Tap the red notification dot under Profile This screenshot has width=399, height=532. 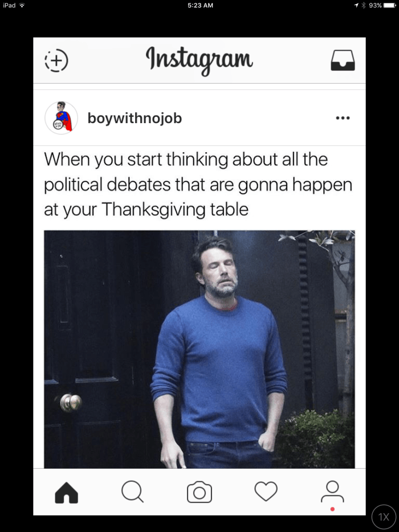coord(332,509)
